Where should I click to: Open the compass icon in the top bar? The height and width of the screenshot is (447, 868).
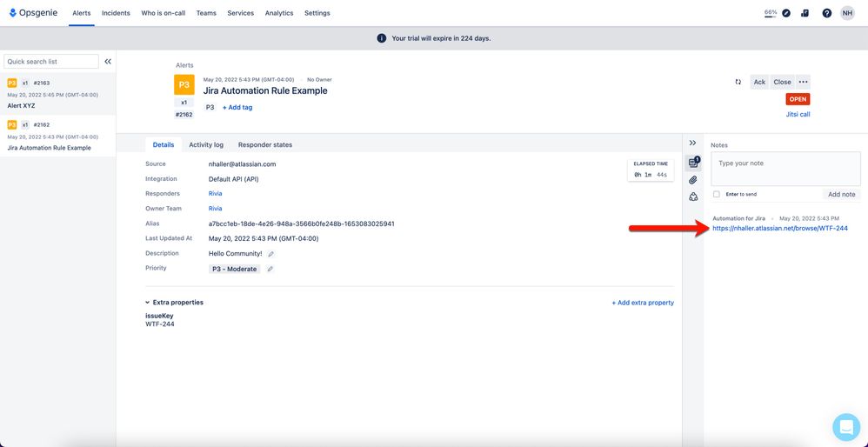pyautogui.click(x=786, y=13)
